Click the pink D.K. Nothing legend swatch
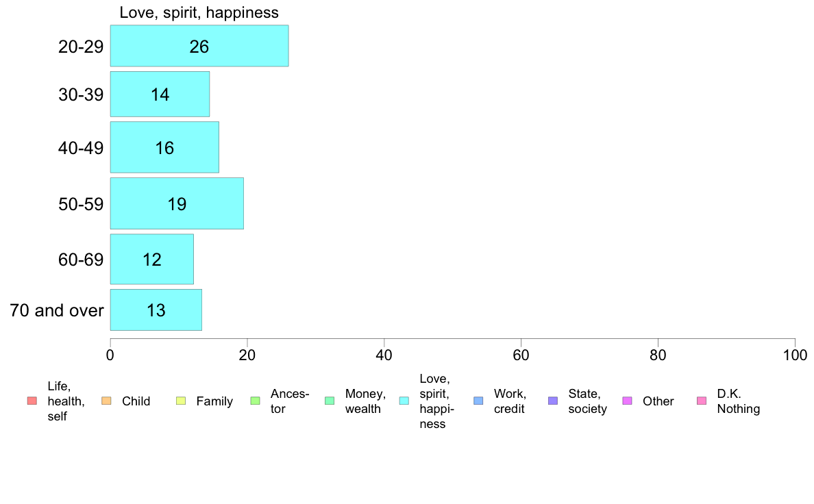The width and height of the screenshot is (814, 504). pyautogui.click(x=702, y=401)
